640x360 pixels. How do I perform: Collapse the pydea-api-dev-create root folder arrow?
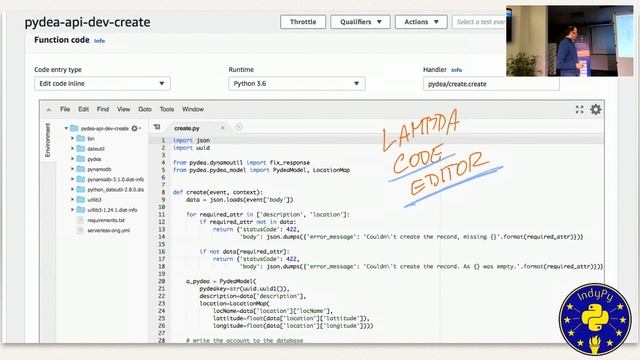[x=66, y=128]
